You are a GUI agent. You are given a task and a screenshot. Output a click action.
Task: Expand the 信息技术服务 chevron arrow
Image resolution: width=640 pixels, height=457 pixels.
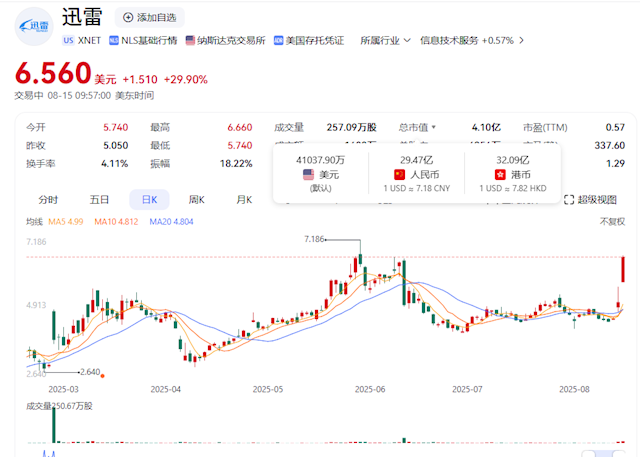tap(521, 41)
